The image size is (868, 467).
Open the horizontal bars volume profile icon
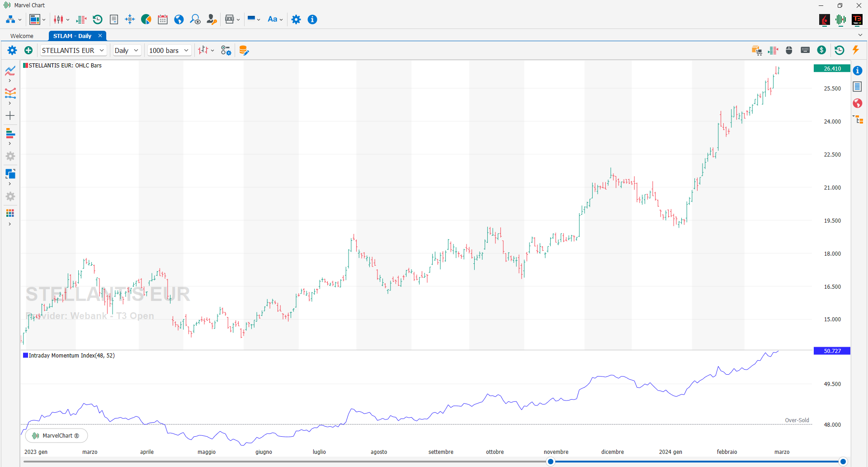(x=10, y=133)
